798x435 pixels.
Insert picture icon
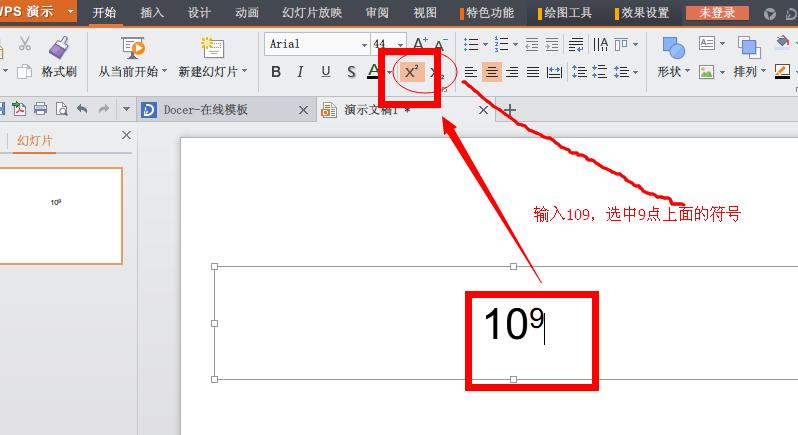[x=706, y=72]
